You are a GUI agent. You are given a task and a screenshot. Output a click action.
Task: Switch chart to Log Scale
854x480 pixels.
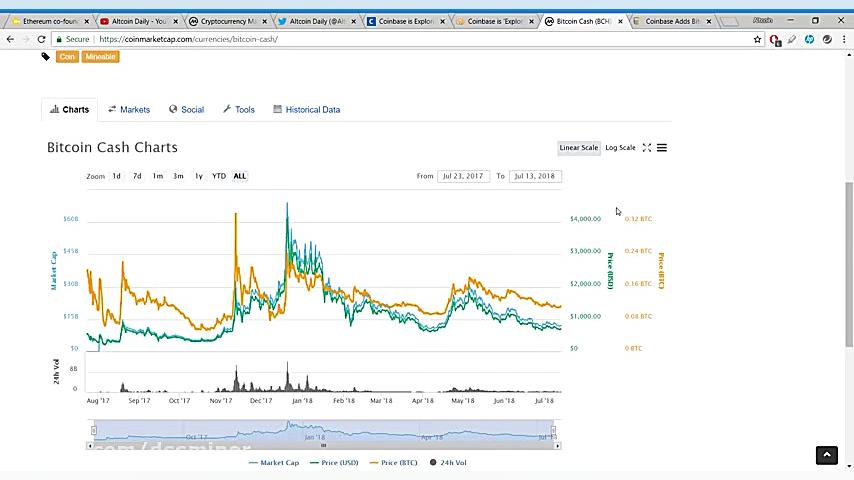click(620, 148)
